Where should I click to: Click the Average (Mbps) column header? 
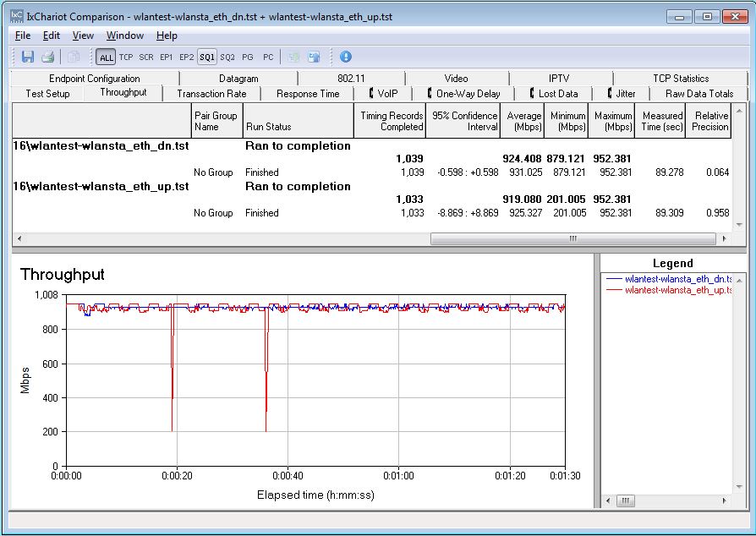pyautogui.click(x=522, y=121)
